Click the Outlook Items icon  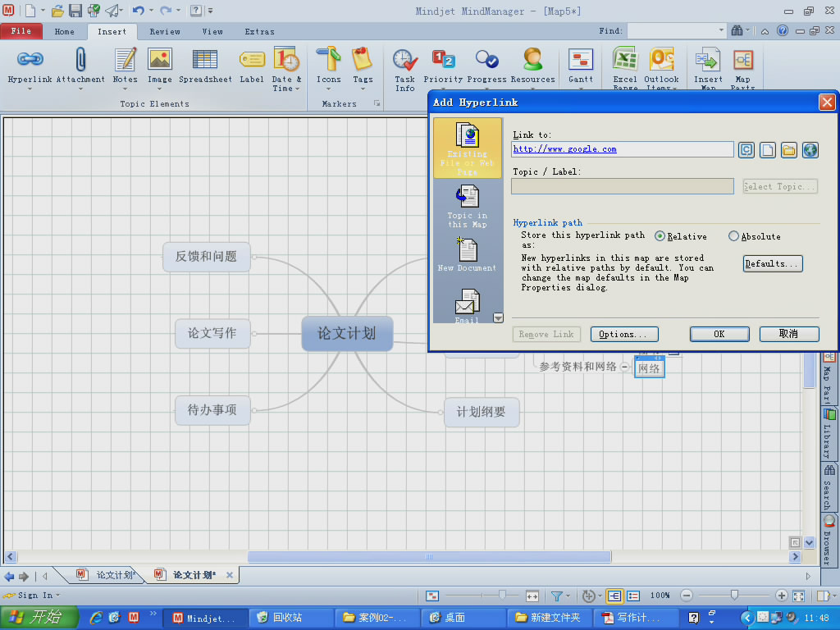click(x=662, y=59)
